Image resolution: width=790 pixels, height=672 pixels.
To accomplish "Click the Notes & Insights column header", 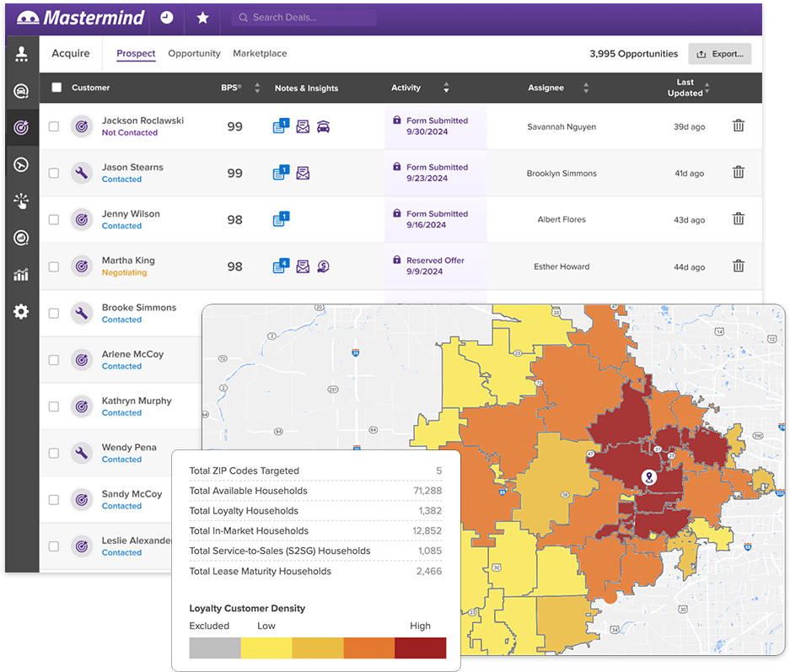I will [x=306, y=89].
